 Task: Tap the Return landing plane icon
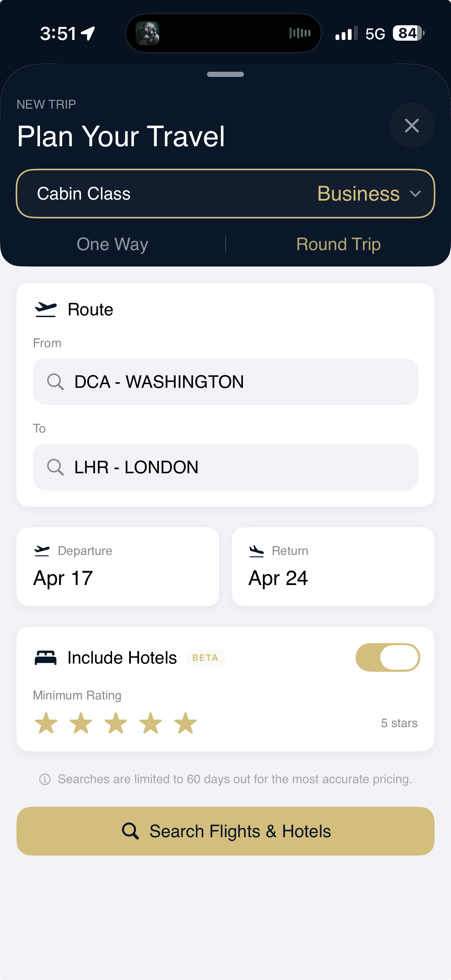coord(257,550)
